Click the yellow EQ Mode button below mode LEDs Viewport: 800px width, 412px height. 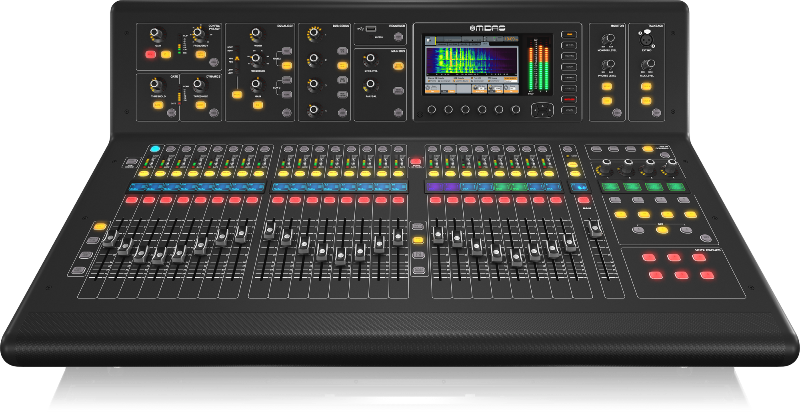(x=237, y=94)
